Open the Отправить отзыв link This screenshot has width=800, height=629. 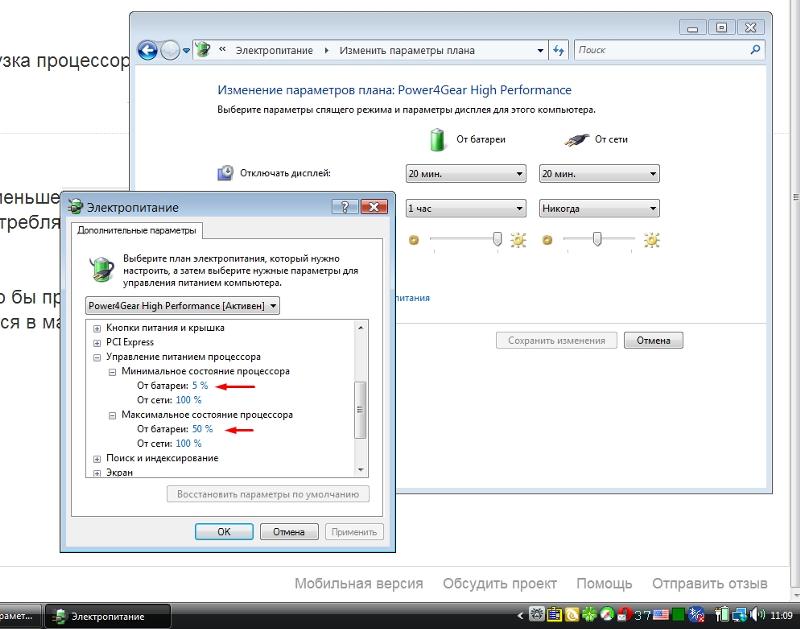[x=710, y=584]
